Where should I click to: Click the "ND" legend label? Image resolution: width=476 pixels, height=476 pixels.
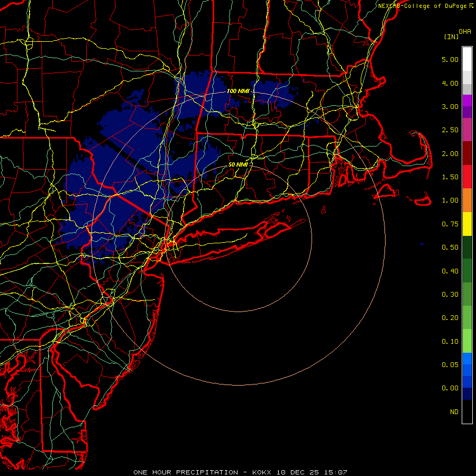coord(454,412)
